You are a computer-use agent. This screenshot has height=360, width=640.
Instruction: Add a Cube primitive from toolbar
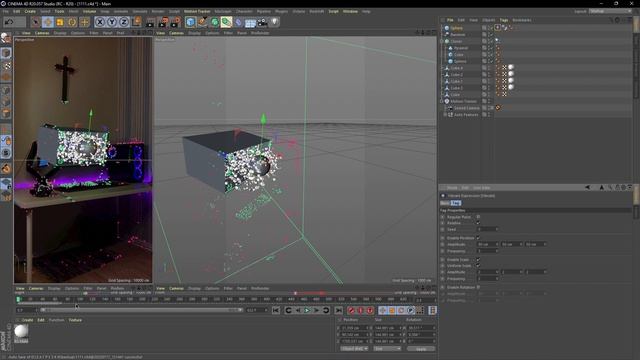point(190,22)
